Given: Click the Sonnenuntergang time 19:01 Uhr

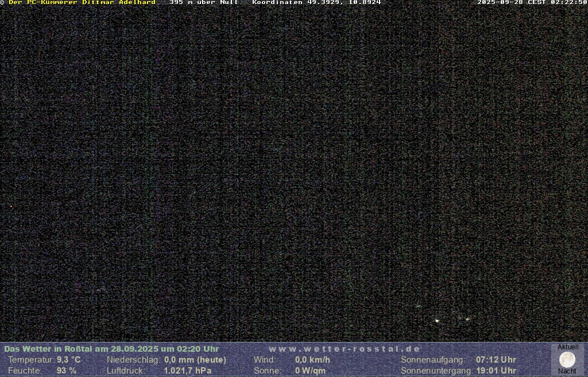Looking at the screenshot, I should (x=496, y=371).
